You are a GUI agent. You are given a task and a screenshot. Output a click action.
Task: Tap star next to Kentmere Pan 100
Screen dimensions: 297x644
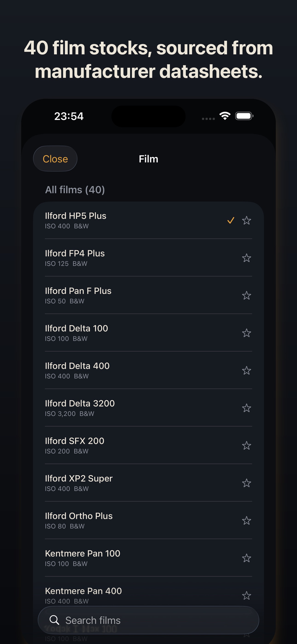[247, 558]
